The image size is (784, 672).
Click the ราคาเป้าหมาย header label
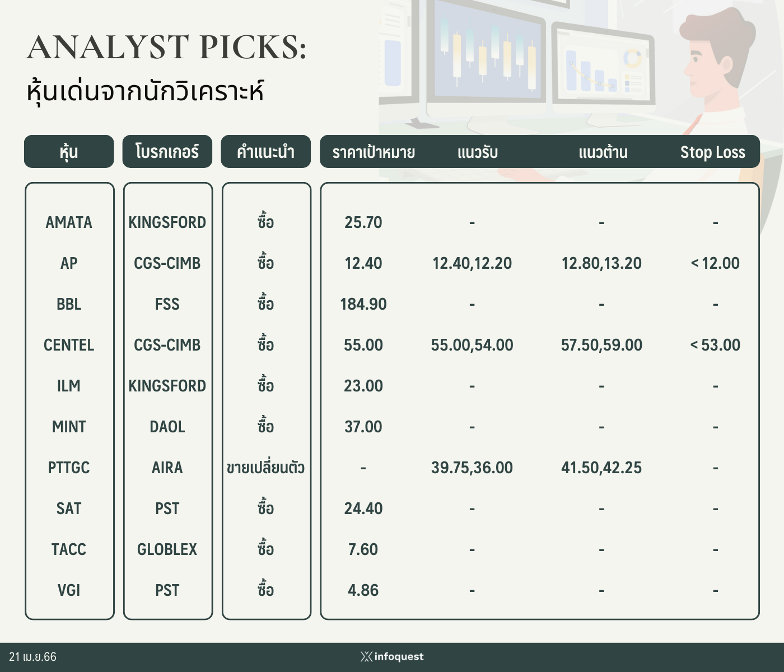pyautogui.click(x=374, y=152)
